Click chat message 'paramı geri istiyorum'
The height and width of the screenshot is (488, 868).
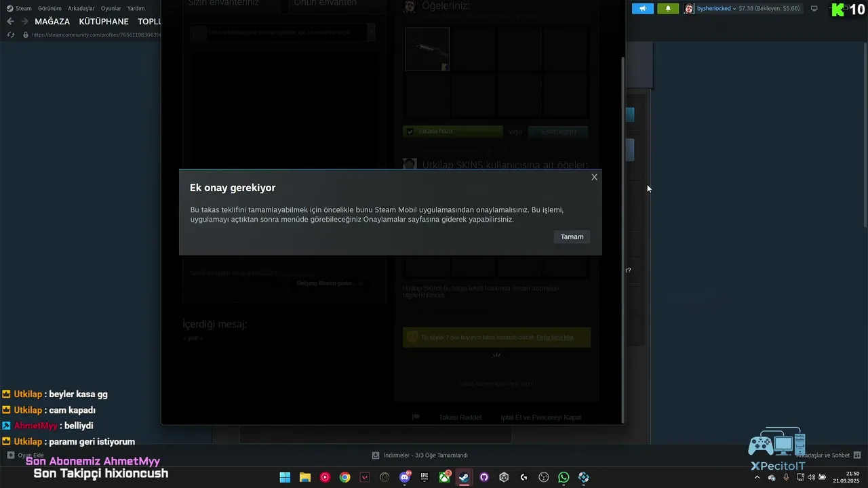pos(92,441)
